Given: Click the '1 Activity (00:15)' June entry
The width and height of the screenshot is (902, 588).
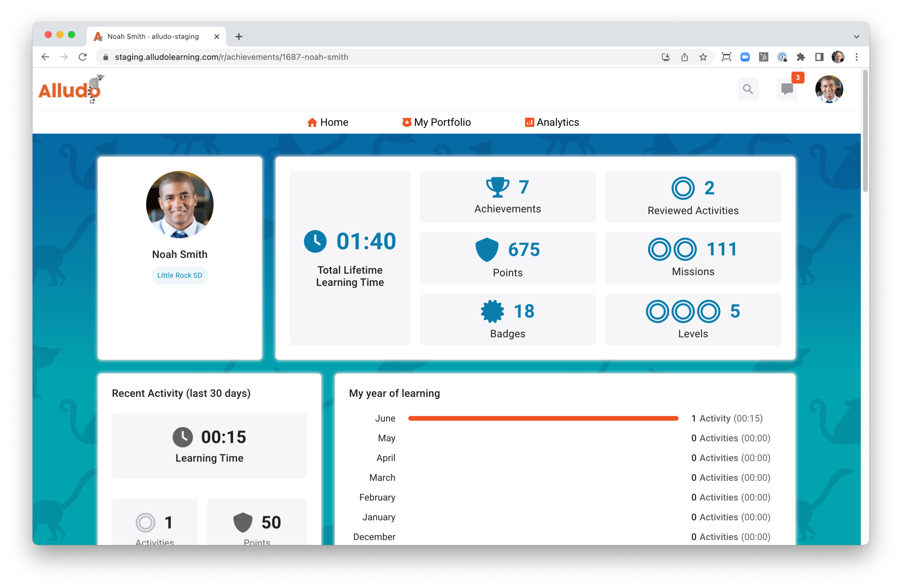Looking at the screenshot, I should click(727, 418).
